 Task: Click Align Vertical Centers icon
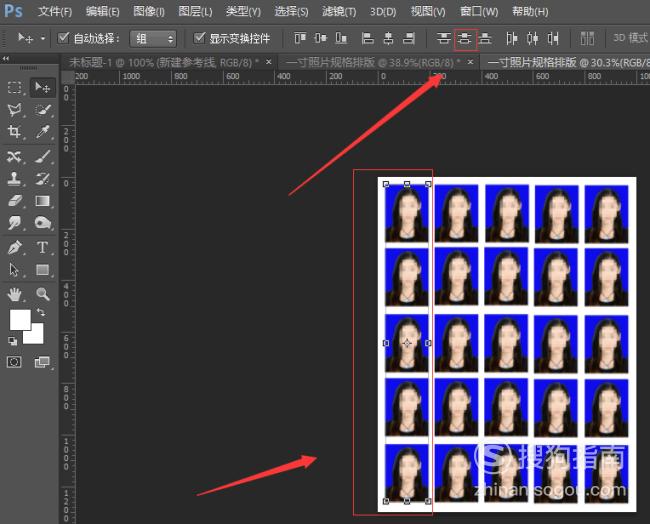[320, 39]
